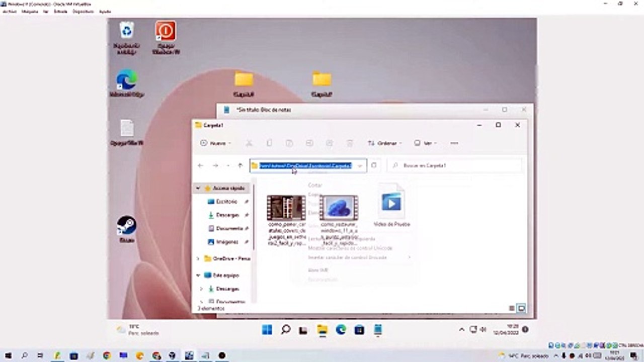Open the Ver menu in VirtualBox menu bar

pyautogui.click(x=45, y=11)
